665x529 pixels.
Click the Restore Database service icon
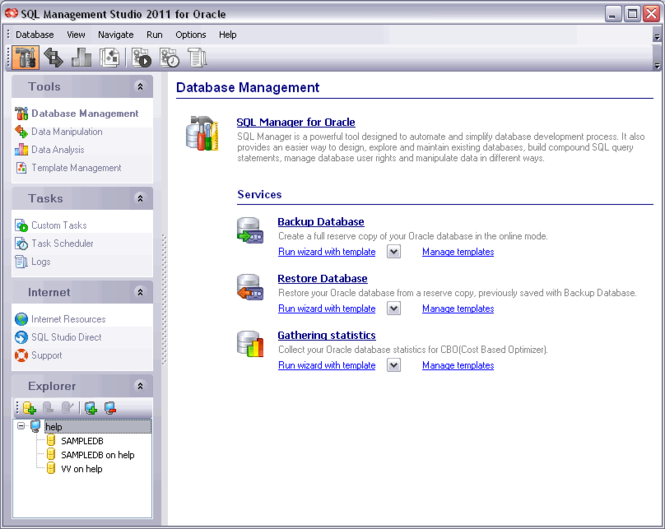[x=250, y=287]
